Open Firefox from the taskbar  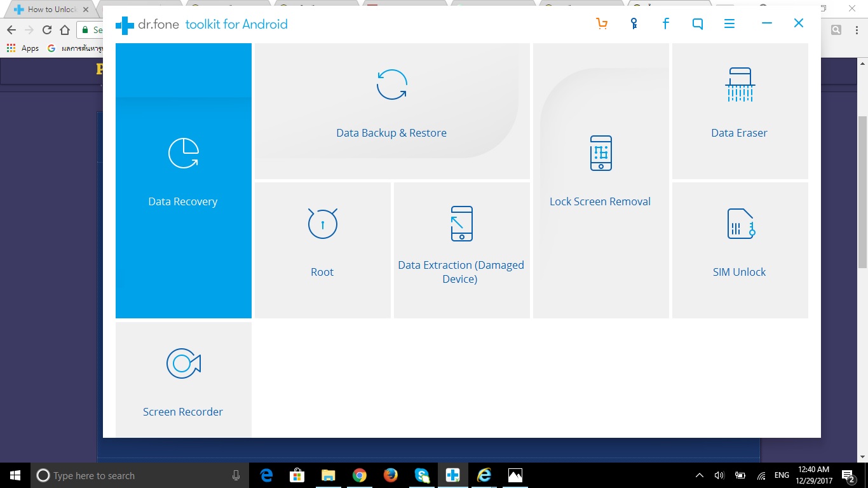pos(390,475)
